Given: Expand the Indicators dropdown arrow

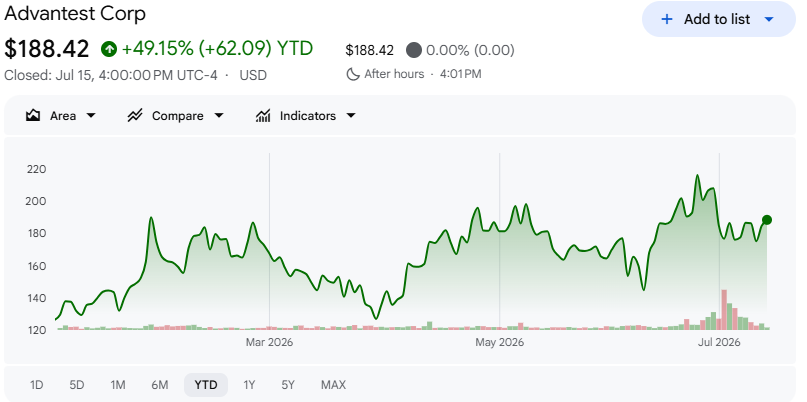Looking at the screenshot, I should (351, 116).
